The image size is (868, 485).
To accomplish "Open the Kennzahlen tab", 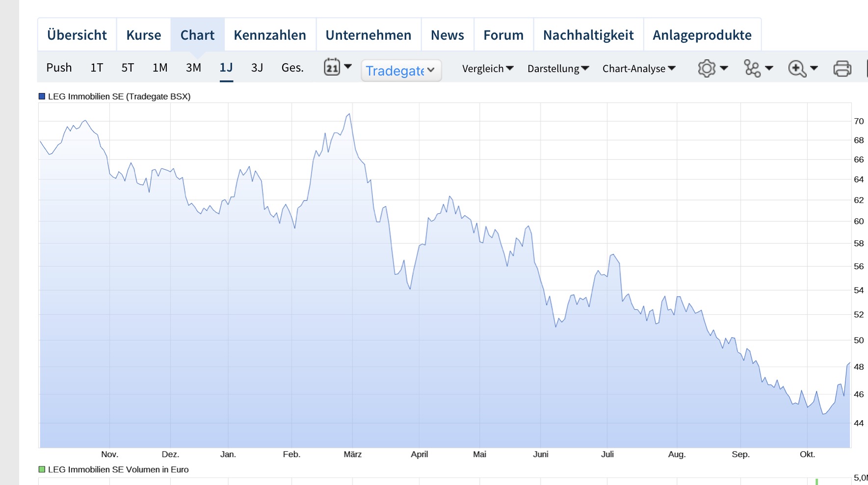I will click(270, 35).
